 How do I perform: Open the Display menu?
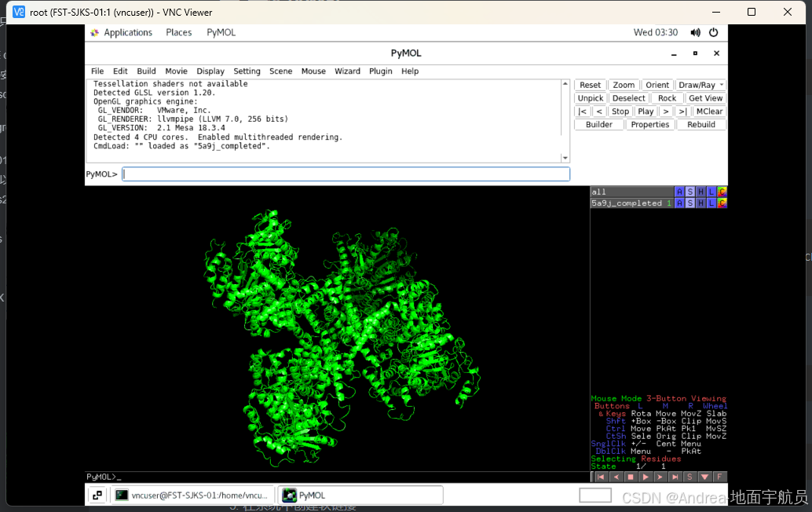tap(210, 71)
